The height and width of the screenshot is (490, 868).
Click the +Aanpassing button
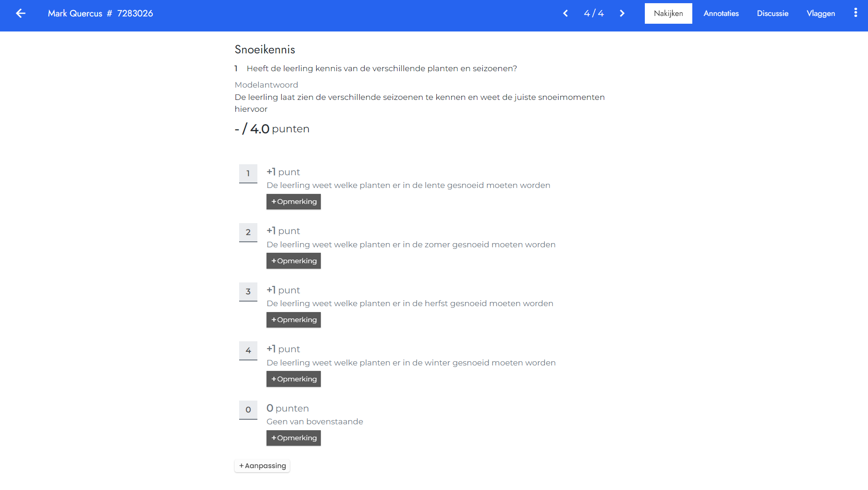coord(262,466)
